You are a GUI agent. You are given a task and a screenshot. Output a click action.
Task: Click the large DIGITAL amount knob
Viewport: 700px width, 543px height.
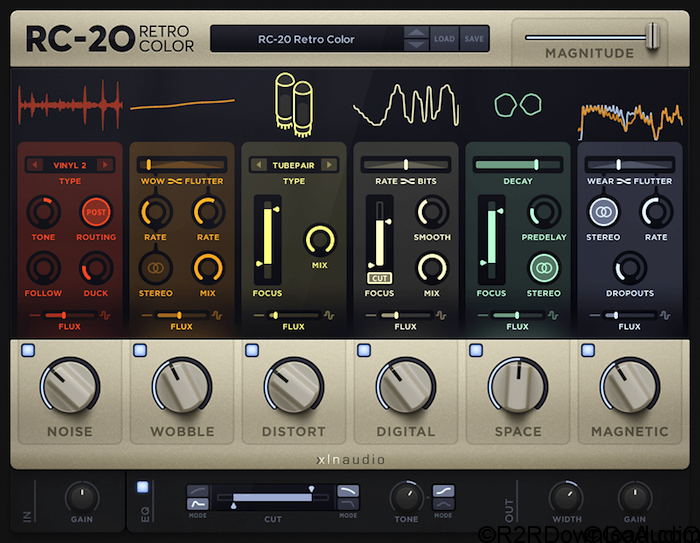pos(406,385)
